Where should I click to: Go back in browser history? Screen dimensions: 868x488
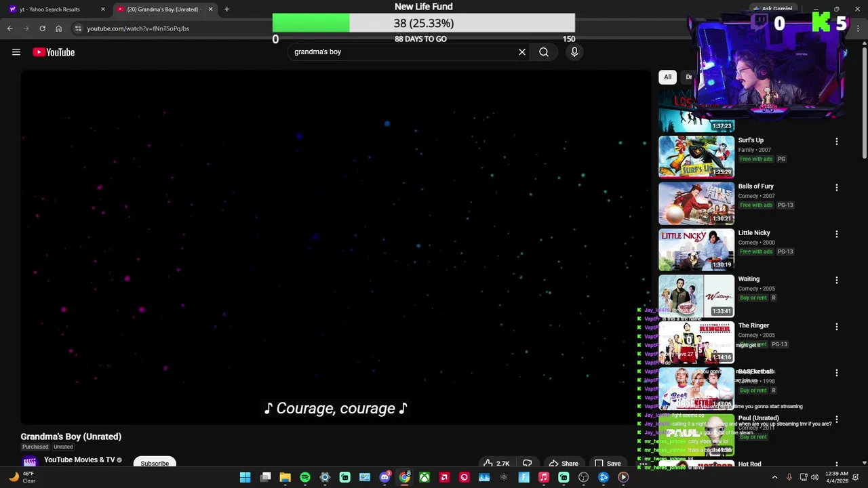click(x=10, y=28)
